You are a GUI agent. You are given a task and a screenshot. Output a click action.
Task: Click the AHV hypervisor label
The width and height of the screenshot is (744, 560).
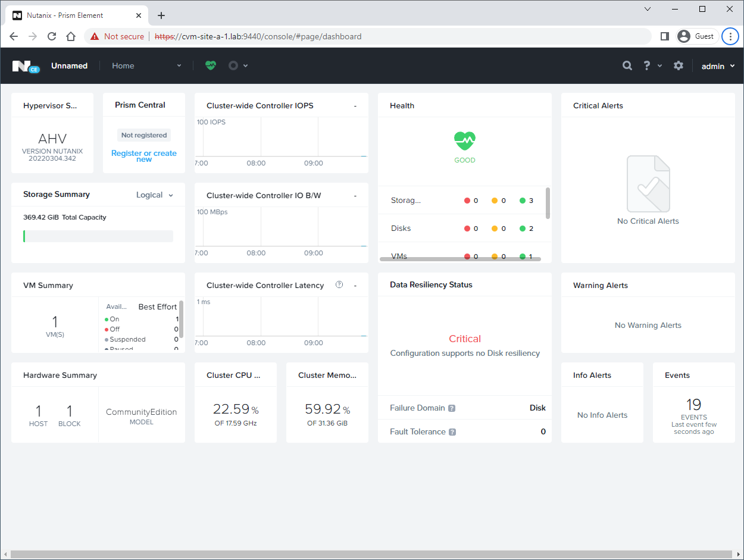(x=52, y=139)
